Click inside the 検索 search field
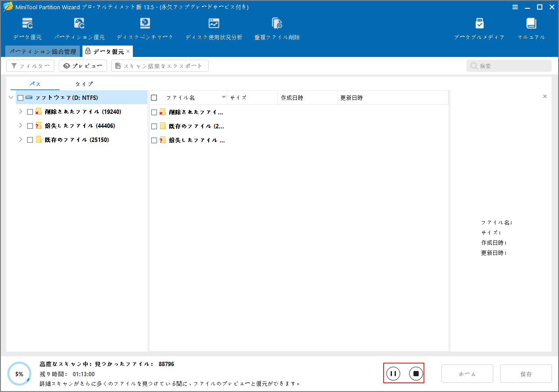Image resolution: width=559 pixels, height=392 pixels. click(x=509, y=65)
